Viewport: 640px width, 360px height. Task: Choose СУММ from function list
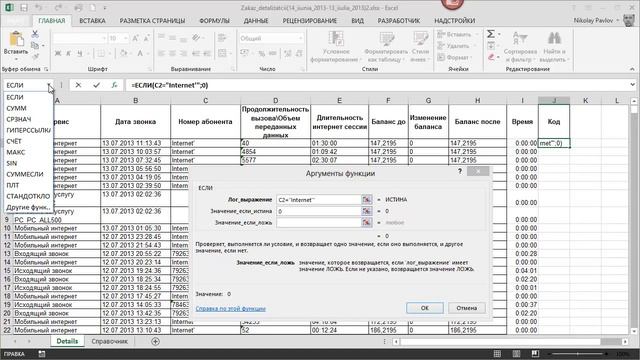(28, 108)
